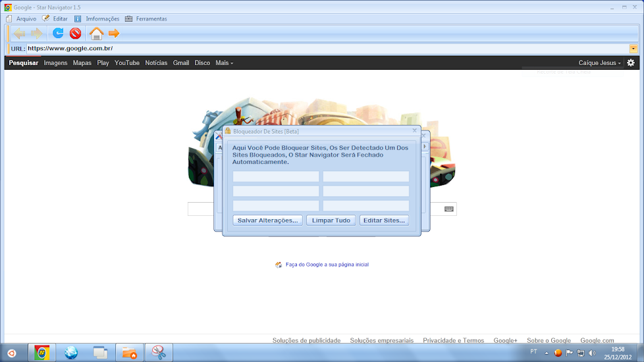Click home icon beside página inicial link
Viewport: 644px width, 362px height.
tap(279, 265)
